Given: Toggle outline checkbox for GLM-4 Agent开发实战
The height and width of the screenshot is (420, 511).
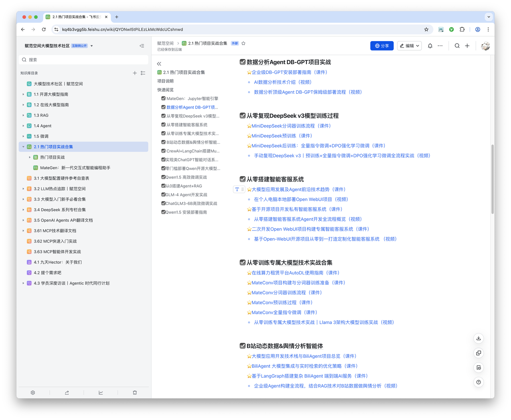Looking at the screenshot, I should tap(163, 195).
